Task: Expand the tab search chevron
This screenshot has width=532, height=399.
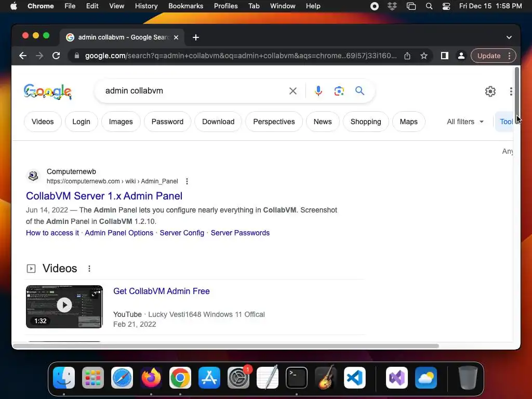Action: point(509,37)
